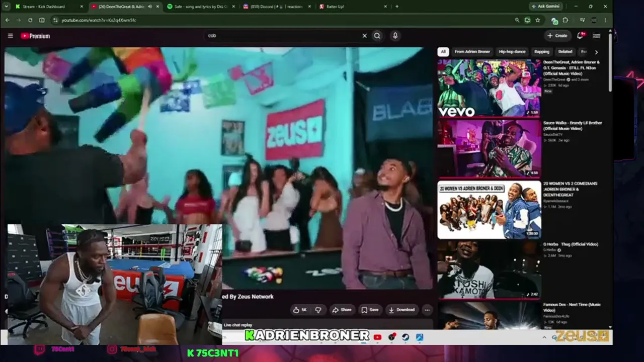Open the tab search dropdown arrow

7,7
